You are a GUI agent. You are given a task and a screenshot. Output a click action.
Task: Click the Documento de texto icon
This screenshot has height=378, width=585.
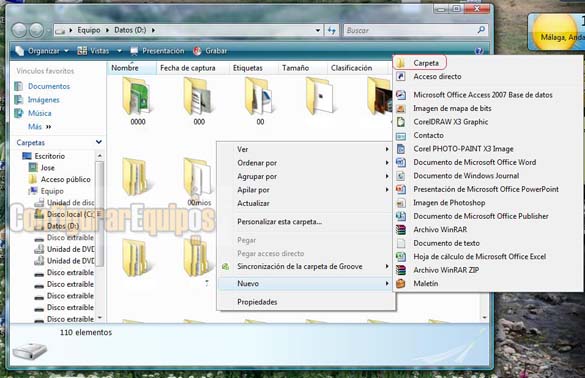click(401, 243)
